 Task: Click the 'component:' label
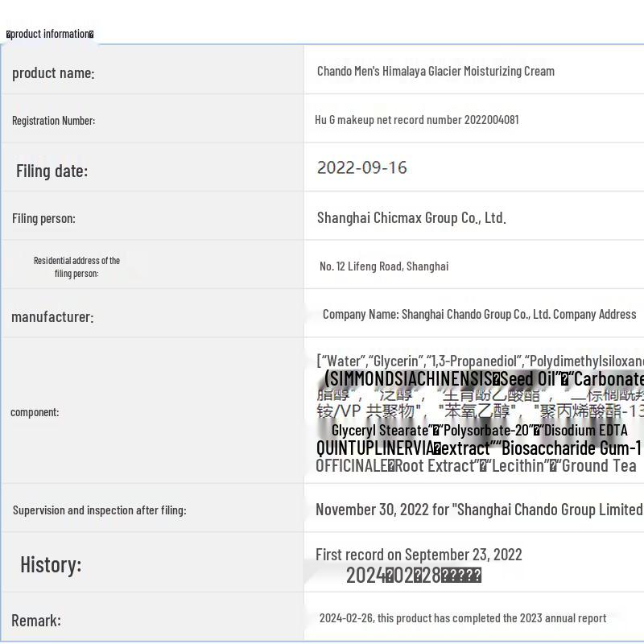point(35,412)
